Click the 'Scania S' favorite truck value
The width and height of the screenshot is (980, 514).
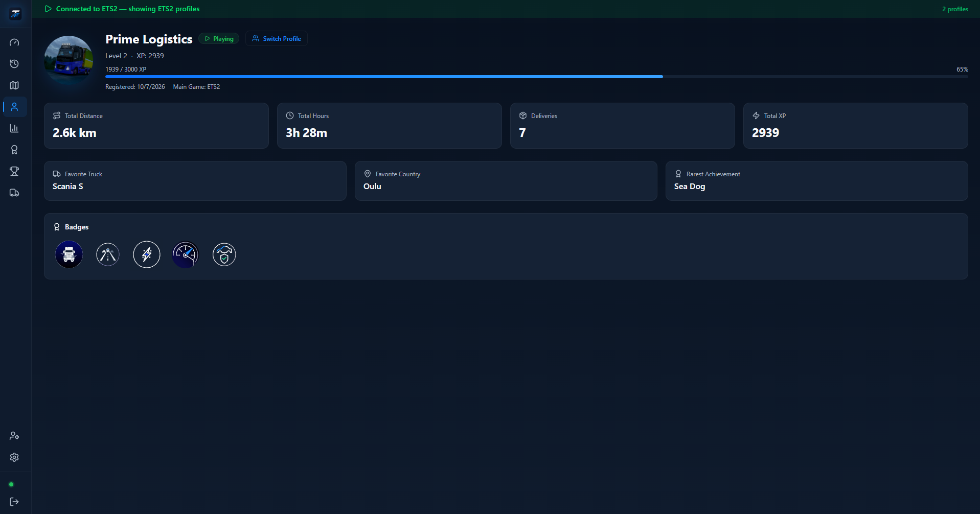tap(67, 186)
